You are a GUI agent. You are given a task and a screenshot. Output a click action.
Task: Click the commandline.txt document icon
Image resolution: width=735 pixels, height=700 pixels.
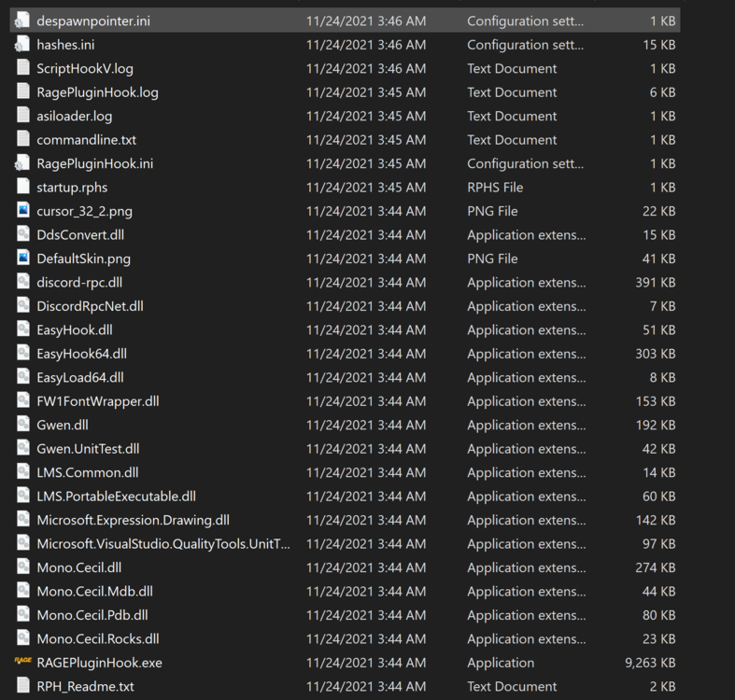tap(23, 140)
